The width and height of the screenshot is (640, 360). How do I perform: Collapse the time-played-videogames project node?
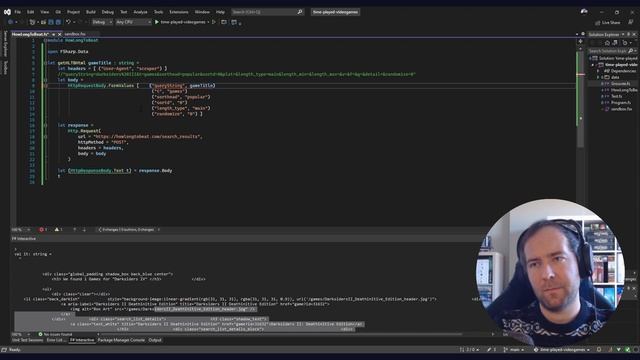[x=593, y=64]
